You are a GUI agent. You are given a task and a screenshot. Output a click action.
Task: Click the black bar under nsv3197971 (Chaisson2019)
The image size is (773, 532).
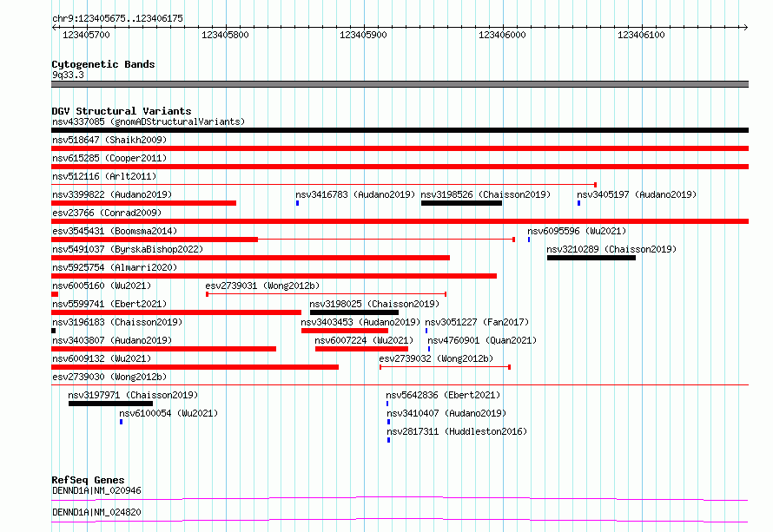point(110,404)
